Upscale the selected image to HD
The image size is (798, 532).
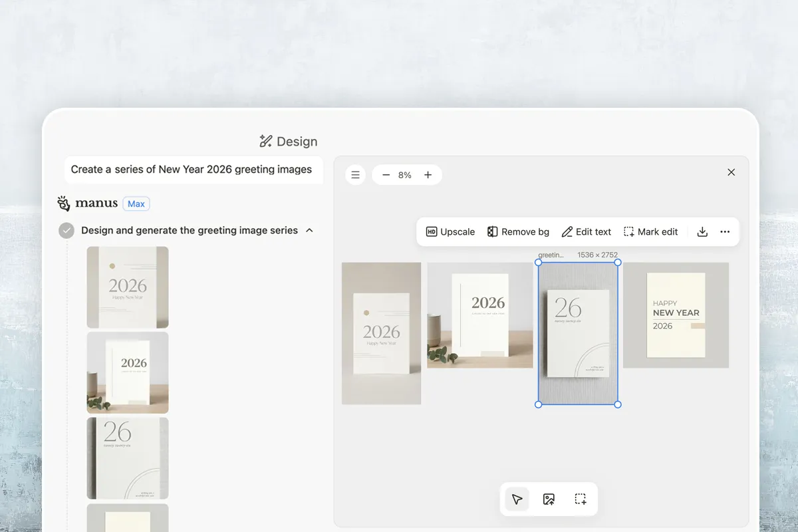pos(450,232)
